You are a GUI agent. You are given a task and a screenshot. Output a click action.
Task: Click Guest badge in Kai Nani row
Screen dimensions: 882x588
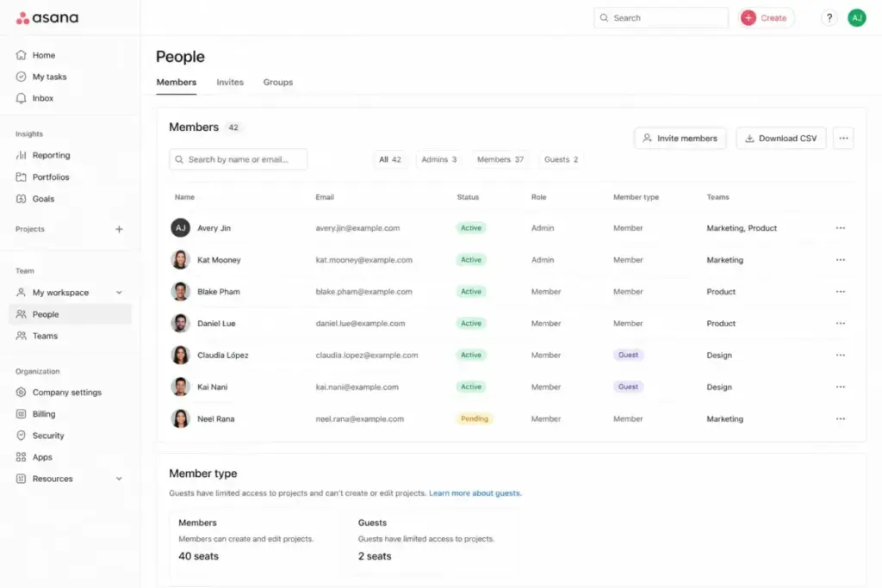pyautogui.click(x=628, y=387)
